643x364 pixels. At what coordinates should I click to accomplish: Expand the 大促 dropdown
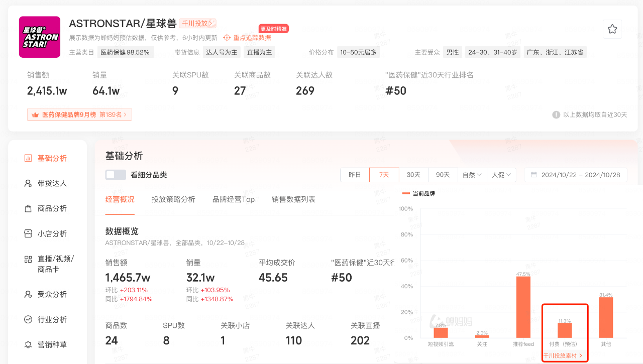pyautogui.click(x=501, y=174)
